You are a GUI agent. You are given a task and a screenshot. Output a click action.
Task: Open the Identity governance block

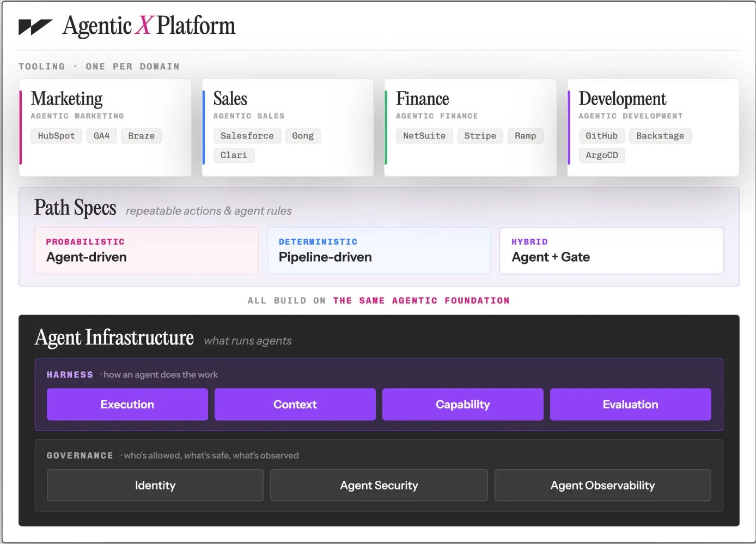[155, 485]
